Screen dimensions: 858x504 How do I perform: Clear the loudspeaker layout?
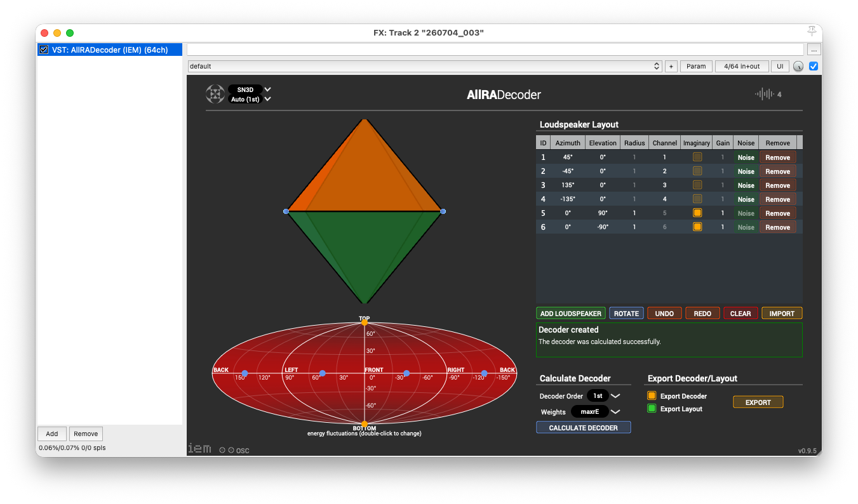coord(741,314)
